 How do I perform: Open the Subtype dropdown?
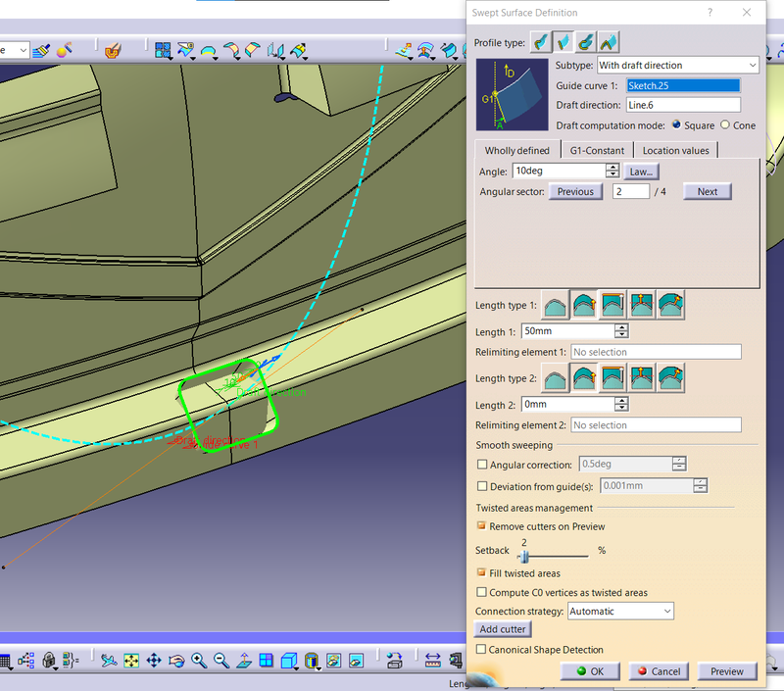coord(752,66)
